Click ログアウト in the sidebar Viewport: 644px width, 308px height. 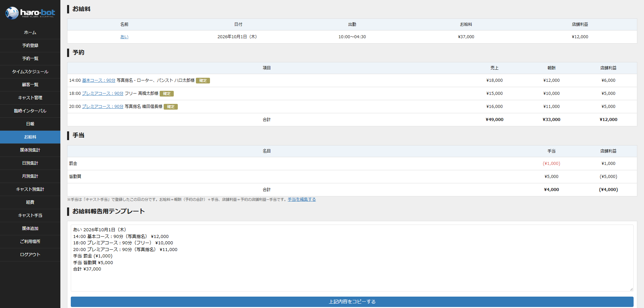click(x=30, y=255)
